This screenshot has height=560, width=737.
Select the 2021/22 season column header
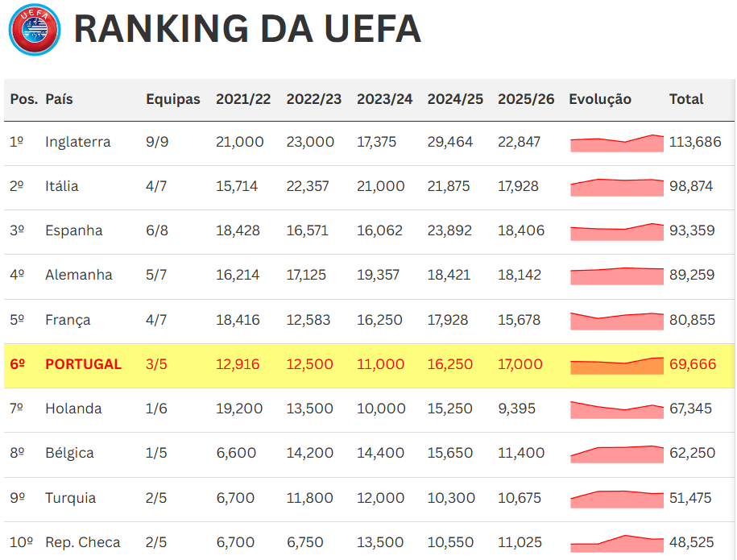tap(243, 99)
